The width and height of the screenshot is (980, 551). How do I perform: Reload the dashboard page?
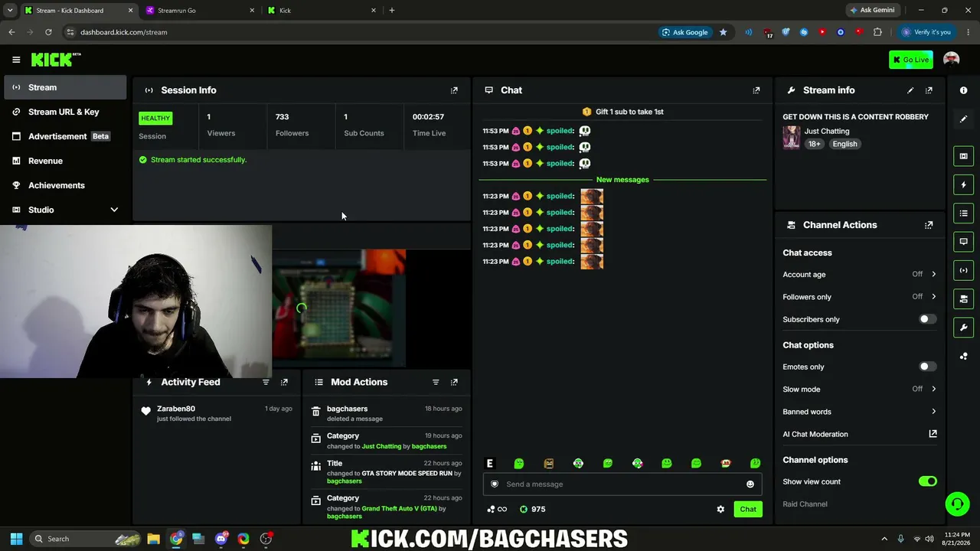pyautogui.click(x=48, y=32)
